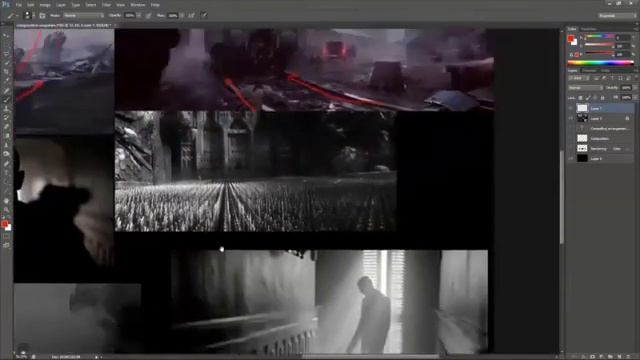
Task: Open the Brush panel from options bar
Action: pos(42,16)
